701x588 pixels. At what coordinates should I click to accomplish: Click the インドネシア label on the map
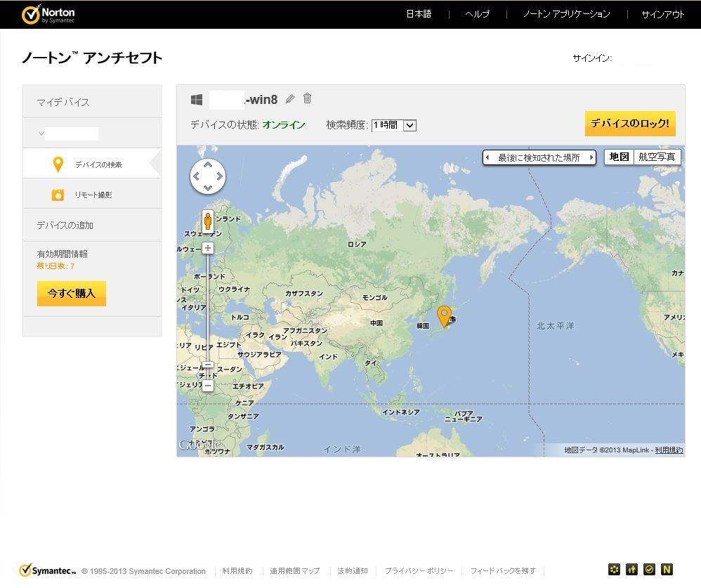click(400, 412)
